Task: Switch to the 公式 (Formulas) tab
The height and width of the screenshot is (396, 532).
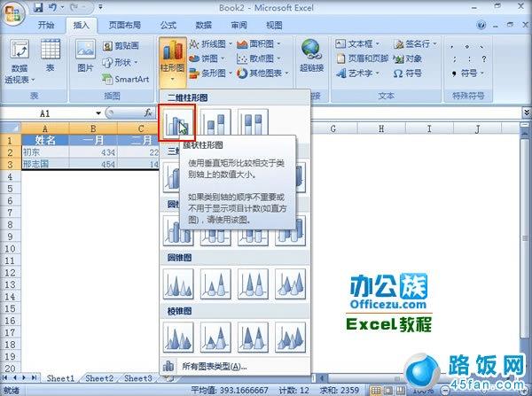Action: pyautogui.click(x=168, y=25)
